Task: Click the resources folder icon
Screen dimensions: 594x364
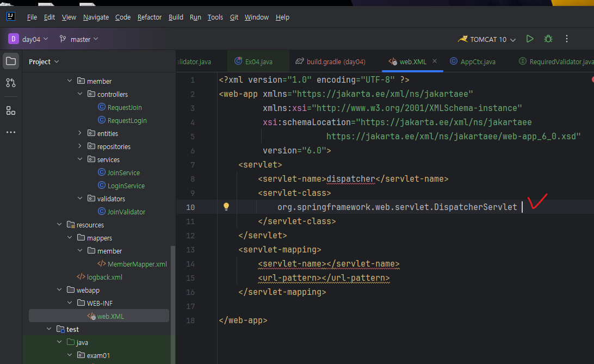Action: click(71, 225)
